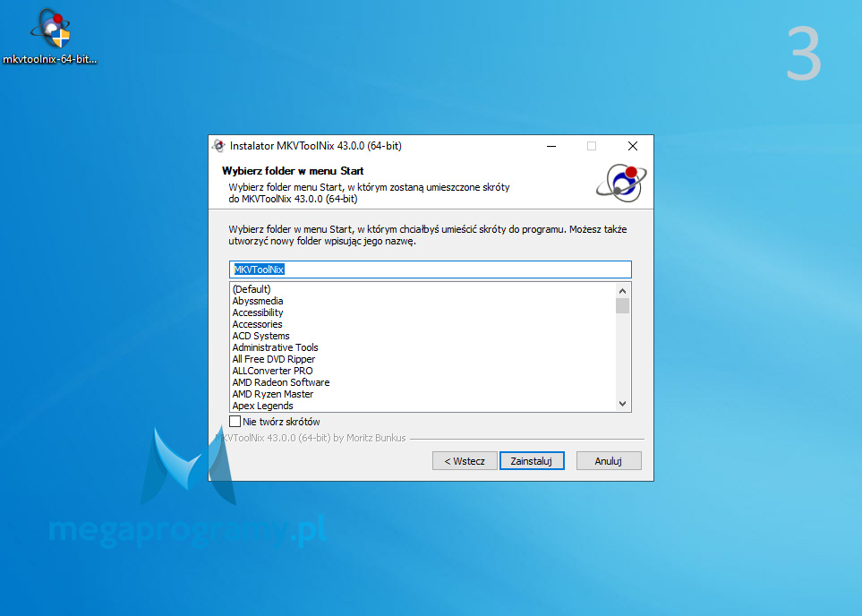Click the folder list scroll up arrow
Viewport: 862px width, 616px height.
[622, 291]
